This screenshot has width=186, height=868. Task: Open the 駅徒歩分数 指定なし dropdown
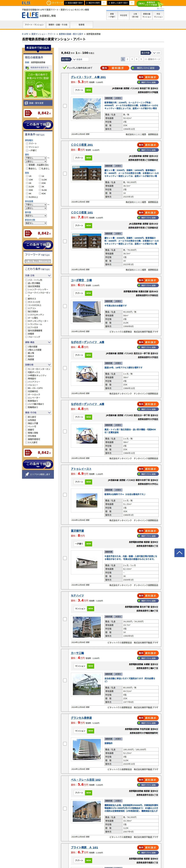point(35,223)
